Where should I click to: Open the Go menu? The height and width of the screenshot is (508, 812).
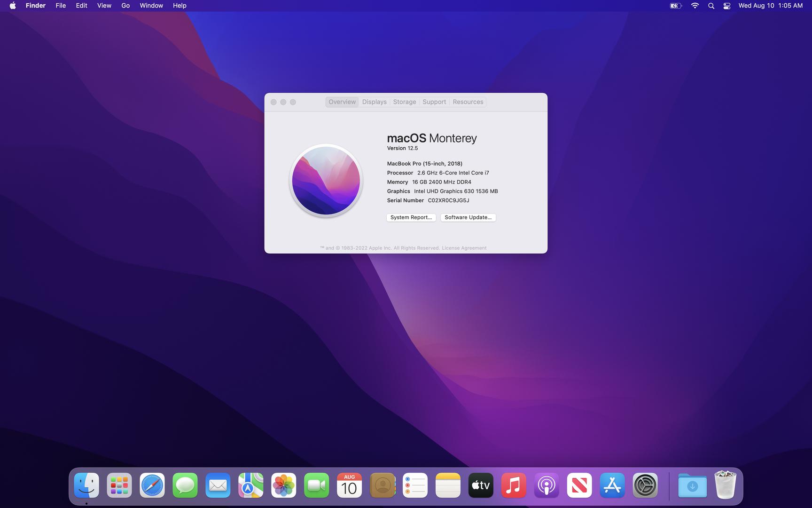pyautogui.click(x=125, y=6)
